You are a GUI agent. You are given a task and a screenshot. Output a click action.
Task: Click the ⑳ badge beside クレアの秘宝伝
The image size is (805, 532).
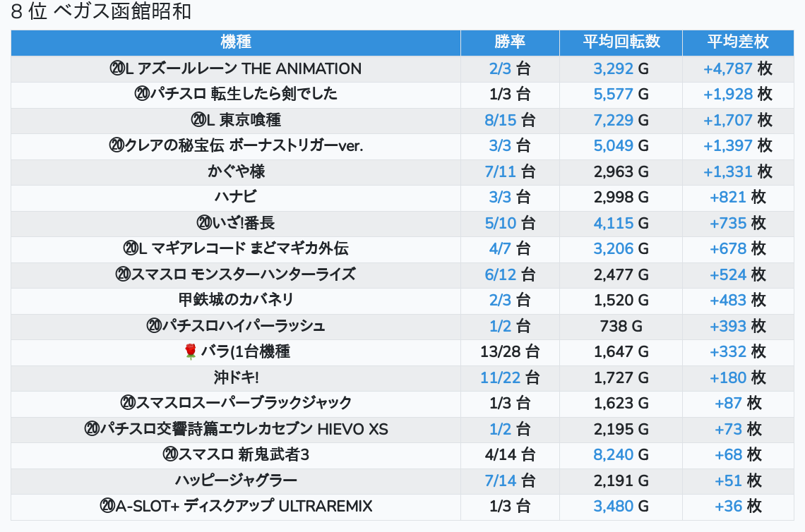pos(117,146)
